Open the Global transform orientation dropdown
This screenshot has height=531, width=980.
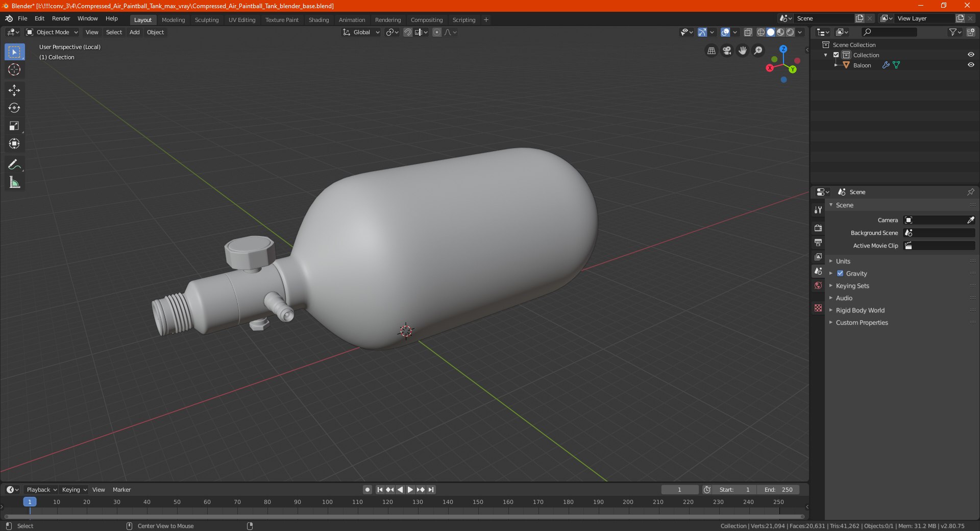361,32
